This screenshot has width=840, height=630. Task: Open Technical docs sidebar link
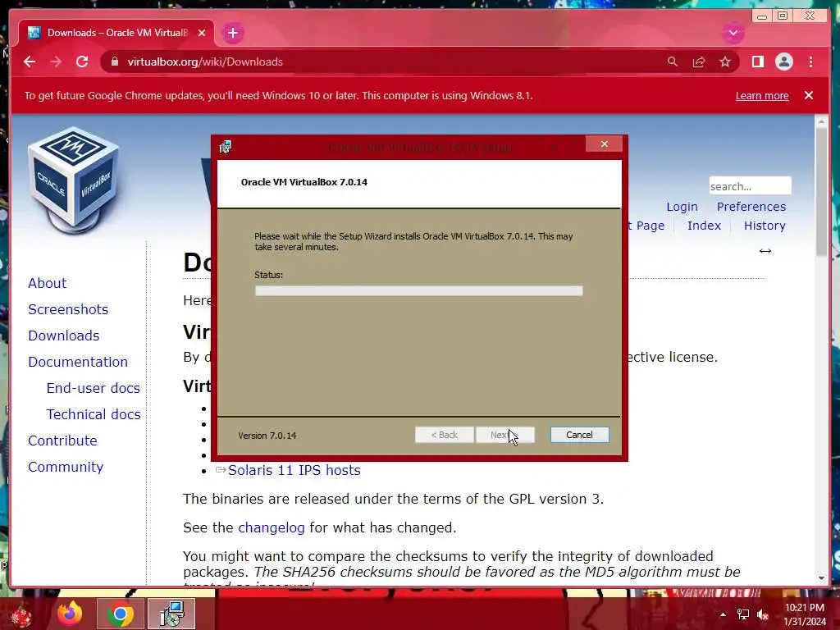tap(94, 414)
